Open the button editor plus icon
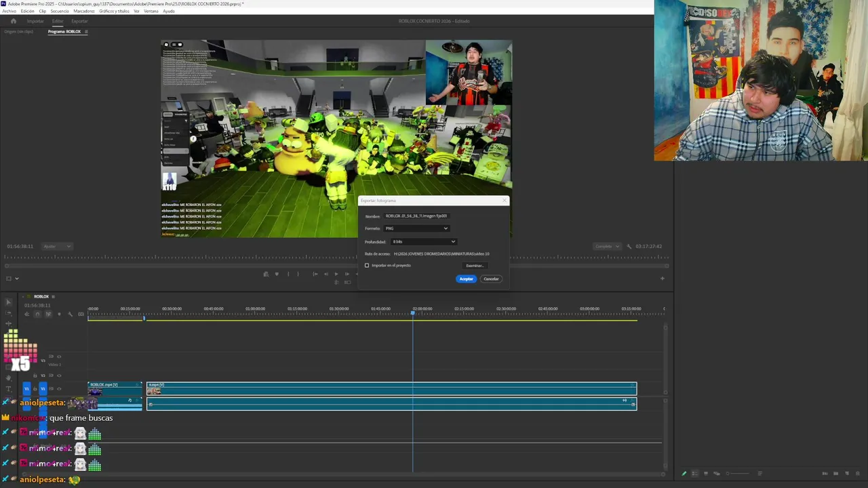 pyautogui.click(x=663, y=278)
